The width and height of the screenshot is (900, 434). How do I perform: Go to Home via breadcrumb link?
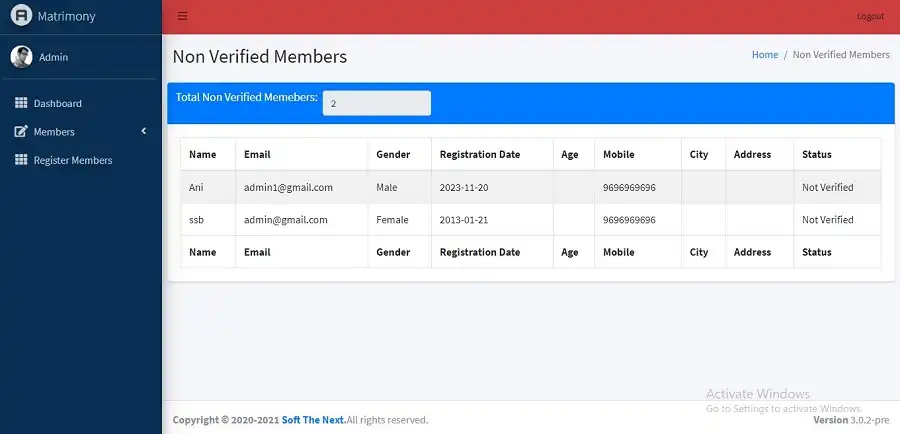[764, 55]
